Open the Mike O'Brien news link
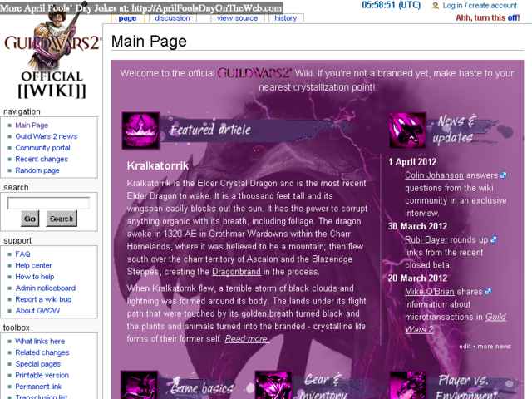The image size is (532, 399). coord(430,292)
